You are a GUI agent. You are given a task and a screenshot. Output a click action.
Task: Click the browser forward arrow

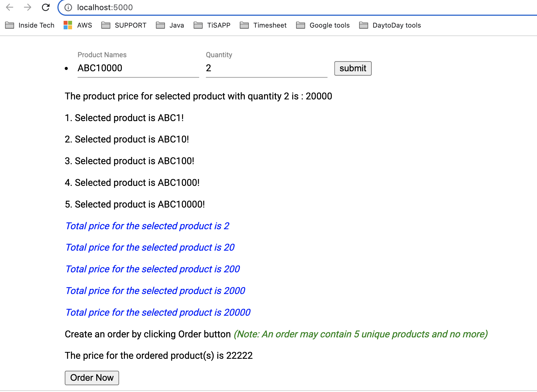[x=28, y=8]
